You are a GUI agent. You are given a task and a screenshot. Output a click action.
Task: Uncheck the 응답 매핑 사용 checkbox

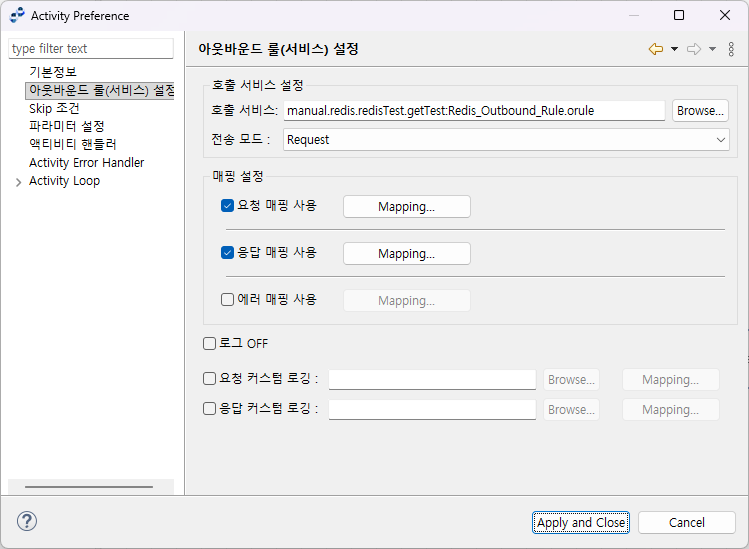(x=227, y=253)
